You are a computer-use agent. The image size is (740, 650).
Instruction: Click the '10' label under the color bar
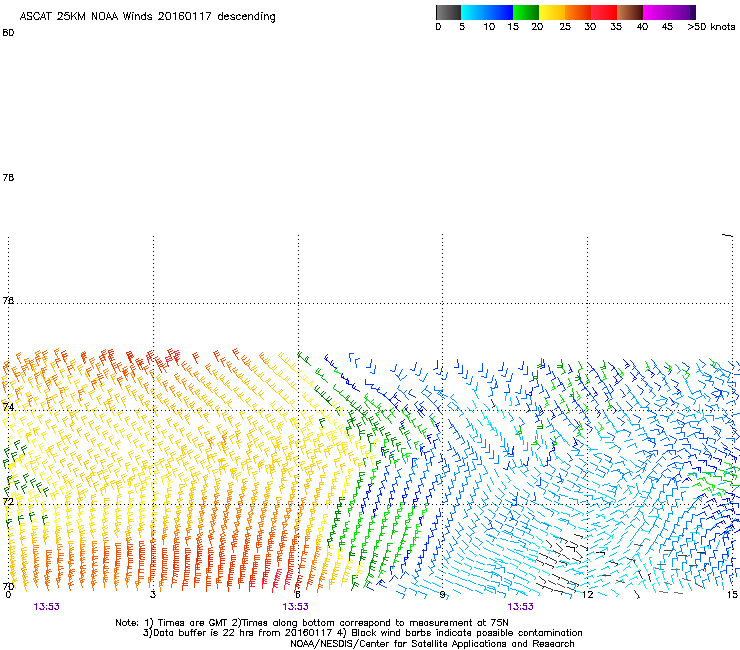(x=489, y=27)
